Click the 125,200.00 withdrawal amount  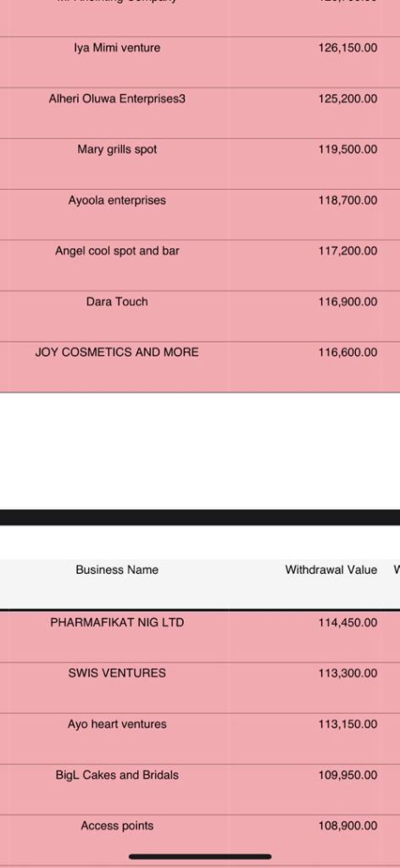coord(348,98)
